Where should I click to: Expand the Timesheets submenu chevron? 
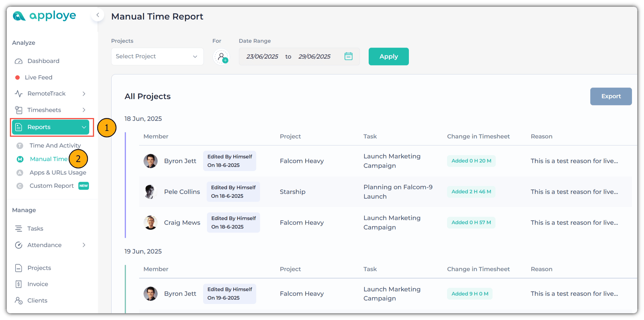(84, 110)
